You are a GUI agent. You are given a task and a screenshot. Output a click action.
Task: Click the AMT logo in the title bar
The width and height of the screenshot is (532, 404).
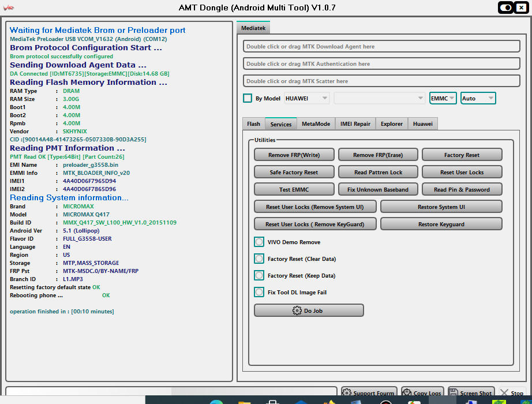tap(9, 8)
